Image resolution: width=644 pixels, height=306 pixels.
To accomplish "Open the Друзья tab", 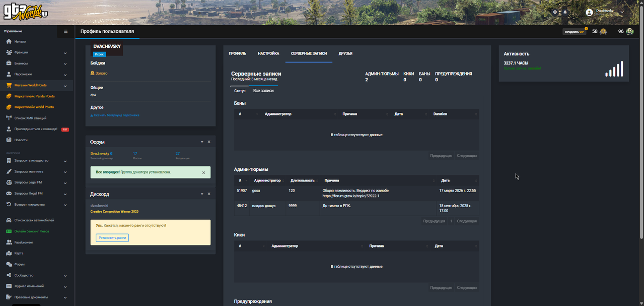I will 345,53.
